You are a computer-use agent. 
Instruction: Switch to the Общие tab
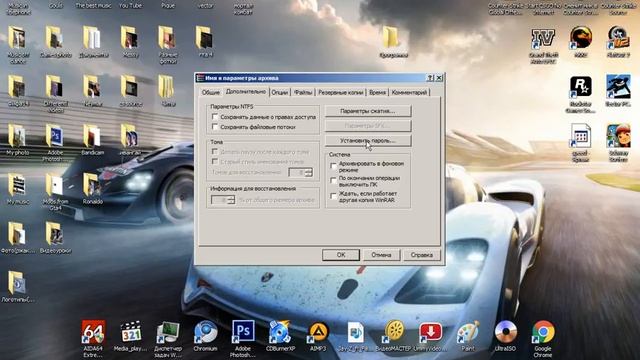coord(211,93)
